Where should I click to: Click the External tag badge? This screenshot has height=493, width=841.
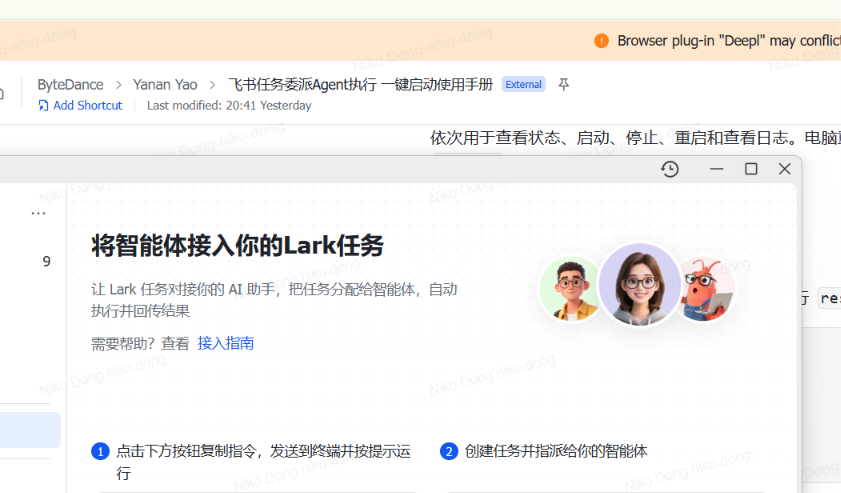pos(523,85)
